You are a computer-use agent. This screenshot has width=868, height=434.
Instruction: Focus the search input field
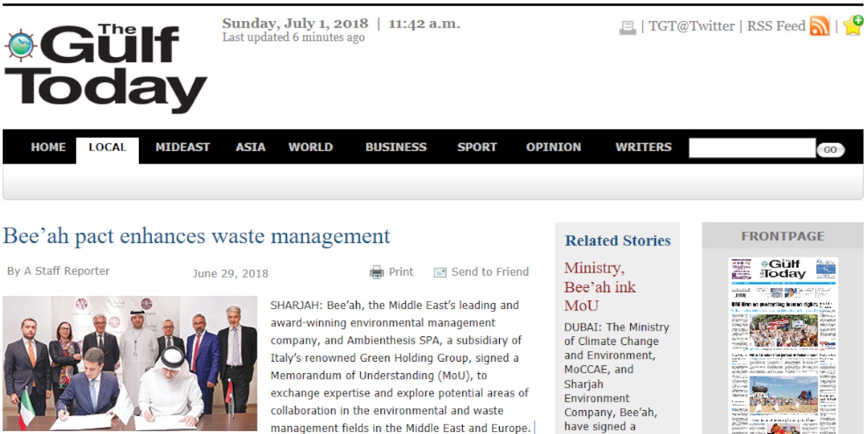752,148
